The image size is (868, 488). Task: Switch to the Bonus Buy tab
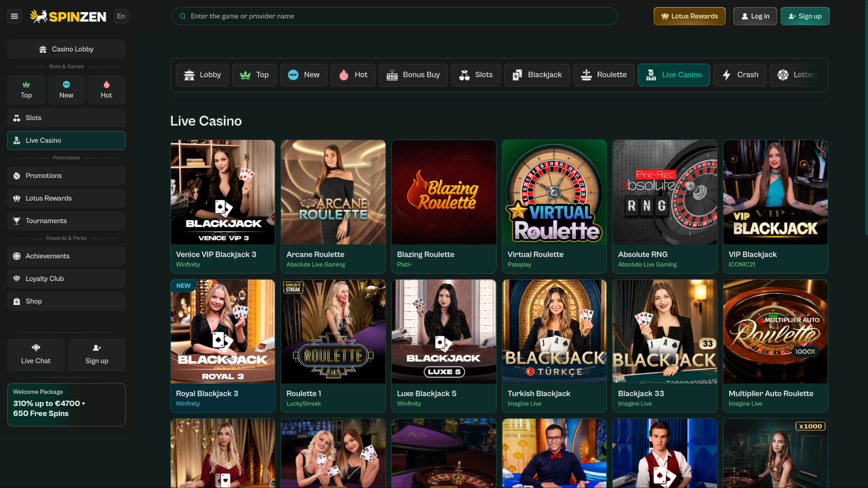pos(413,75)
